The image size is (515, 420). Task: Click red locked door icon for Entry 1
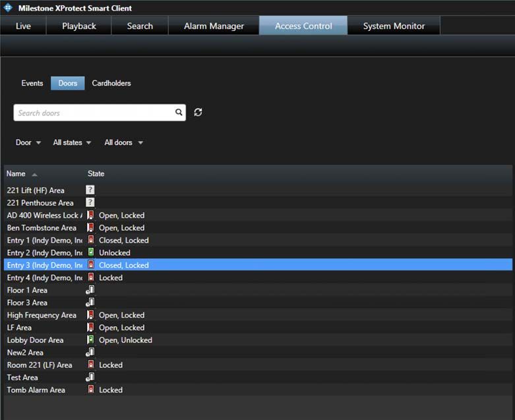click(91, 240)
